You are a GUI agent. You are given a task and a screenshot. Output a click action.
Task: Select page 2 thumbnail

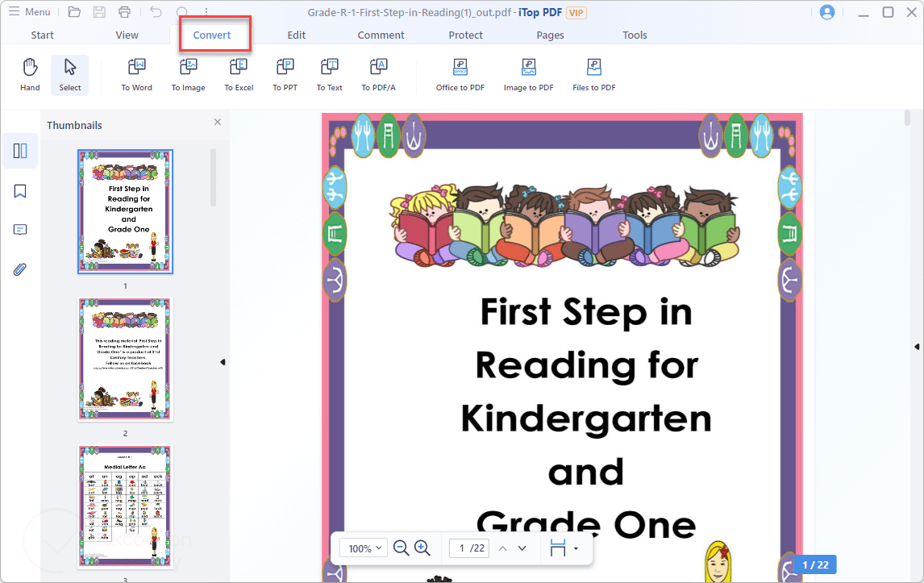click(x=126, y=359)
